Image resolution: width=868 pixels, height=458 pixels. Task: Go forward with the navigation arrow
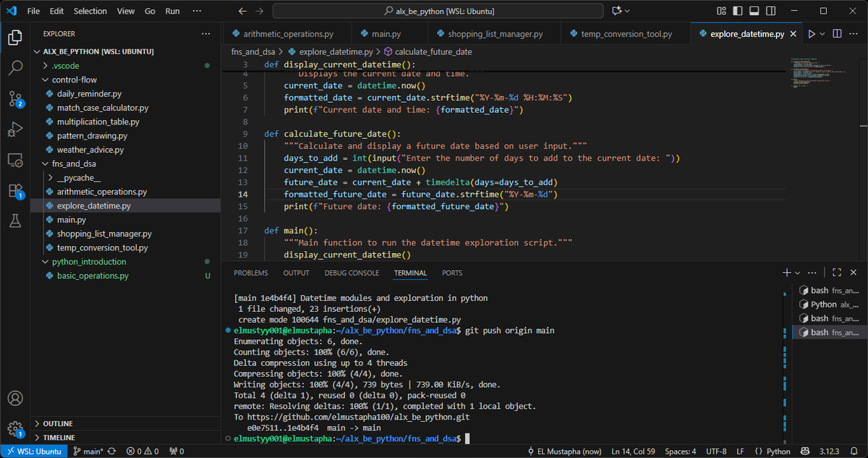(260, 12)
